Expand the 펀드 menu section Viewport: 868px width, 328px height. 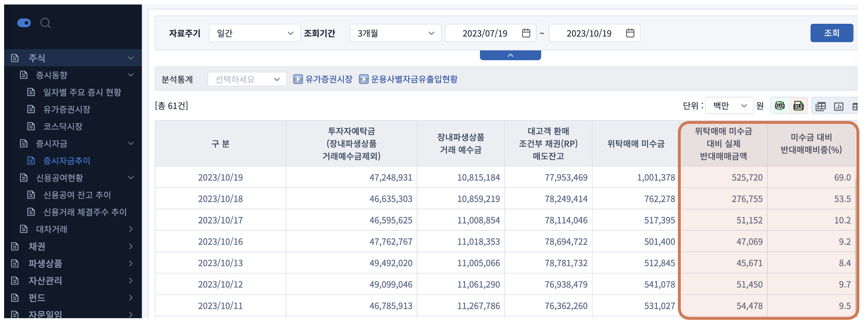131,298
